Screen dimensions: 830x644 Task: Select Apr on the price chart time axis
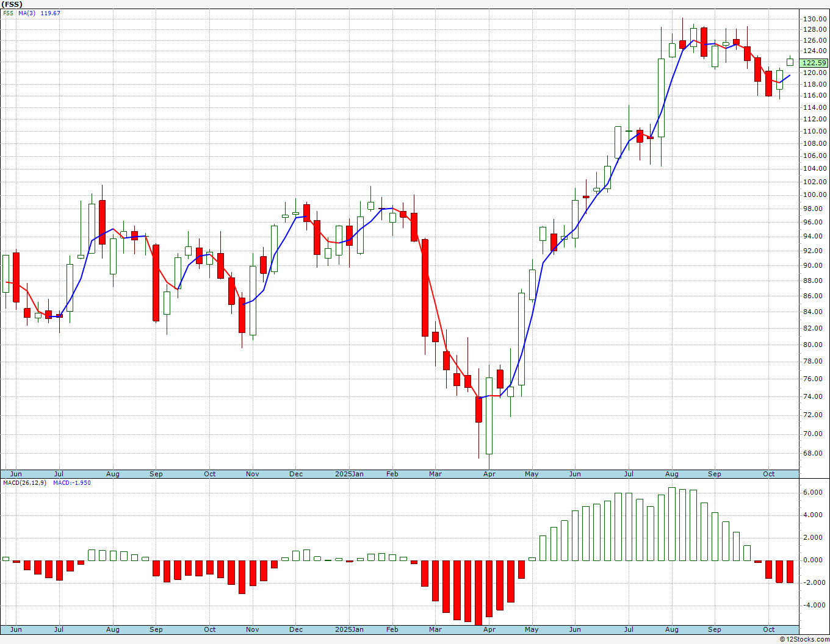point(489,474)
